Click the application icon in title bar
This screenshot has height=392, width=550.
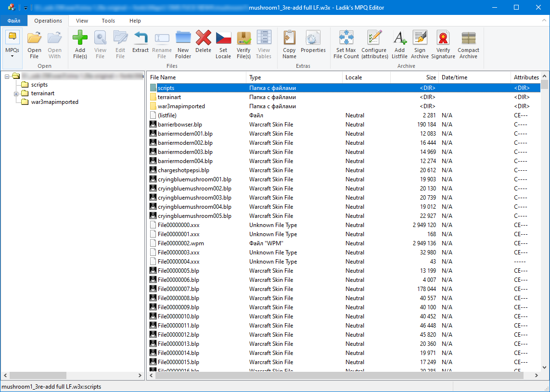pyautogui.click(x=11, y=7)
